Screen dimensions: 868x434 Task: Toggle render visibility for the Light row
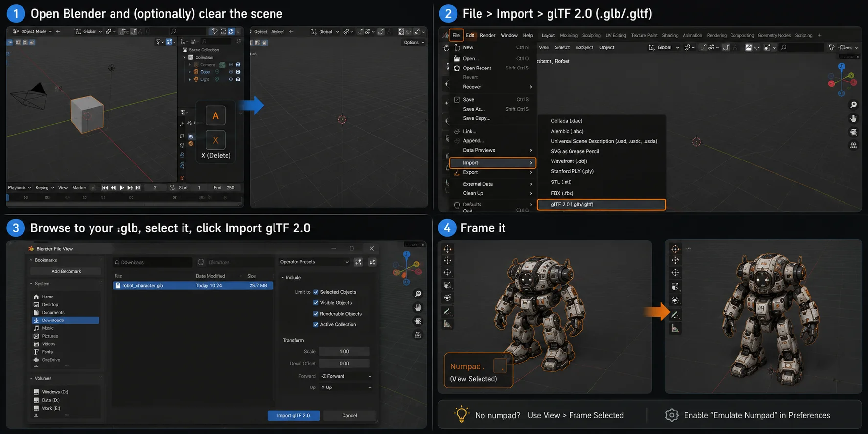(x=238, y=79)
